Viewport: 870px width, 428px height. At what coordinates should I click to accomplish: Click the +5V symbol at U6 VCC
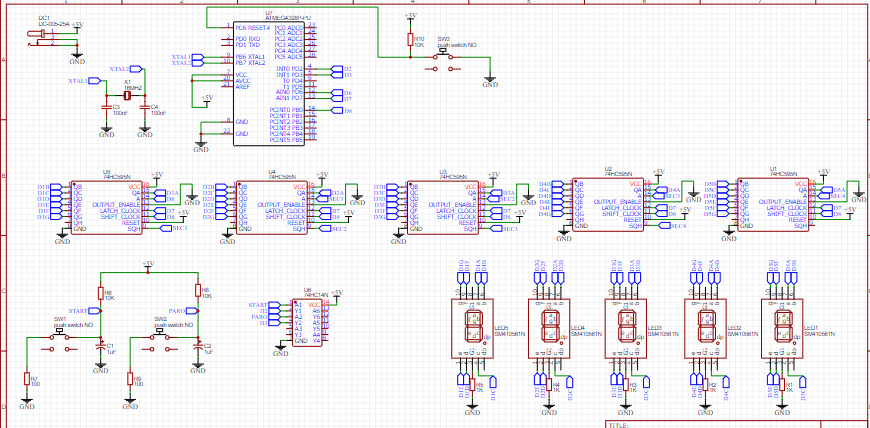tap(337, 294)
